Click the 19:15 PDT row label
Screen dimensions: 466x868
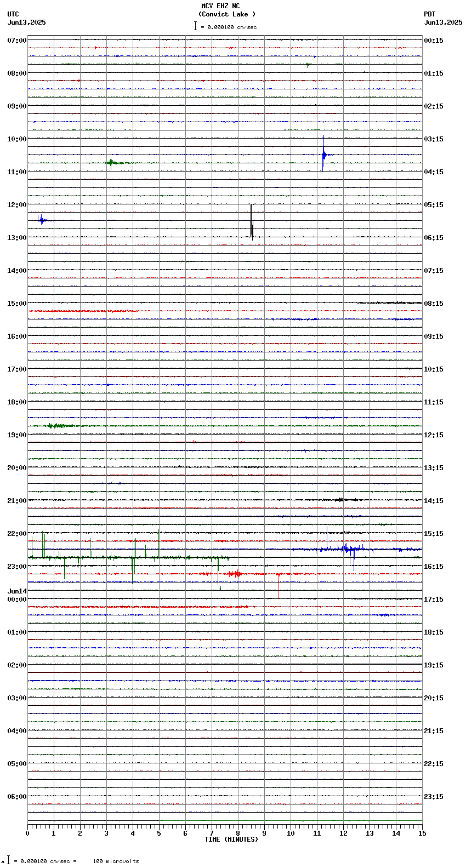tap(434, 665)
